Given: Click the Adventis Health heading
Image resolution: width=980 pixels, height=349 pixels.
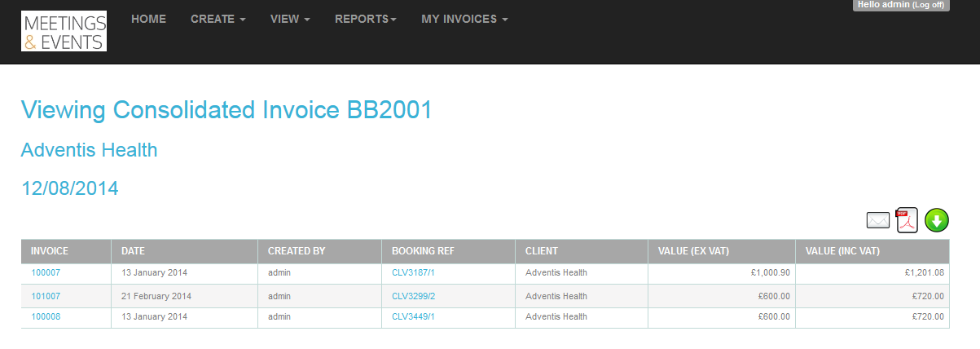Looking at the screenshot, I should tap(89, 150).
